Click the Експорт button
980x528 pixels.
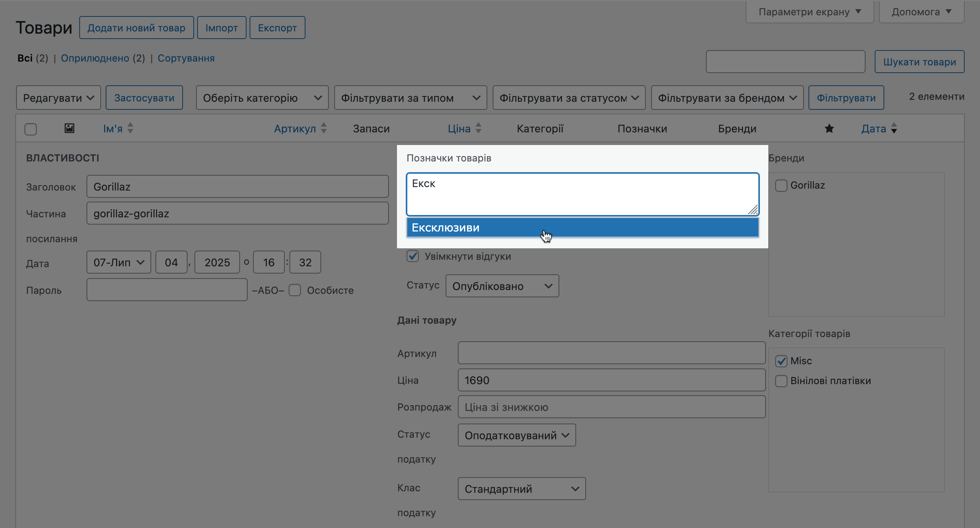coord(278,28)
